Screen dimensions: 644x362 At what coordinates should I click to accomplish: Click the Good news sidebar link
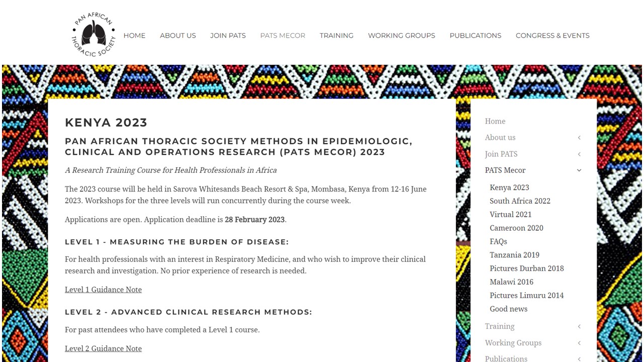[x=508, y=309]
